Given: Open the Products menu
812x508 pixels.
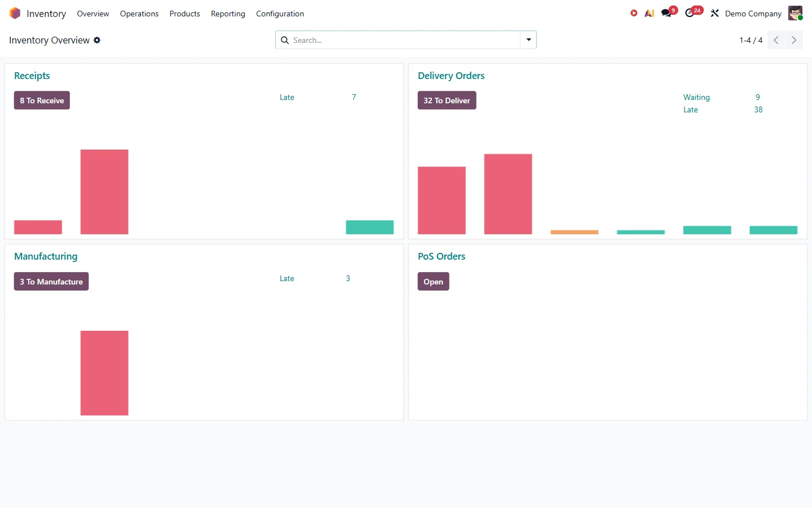Looking at the screenshot, I should coord(185,14).
